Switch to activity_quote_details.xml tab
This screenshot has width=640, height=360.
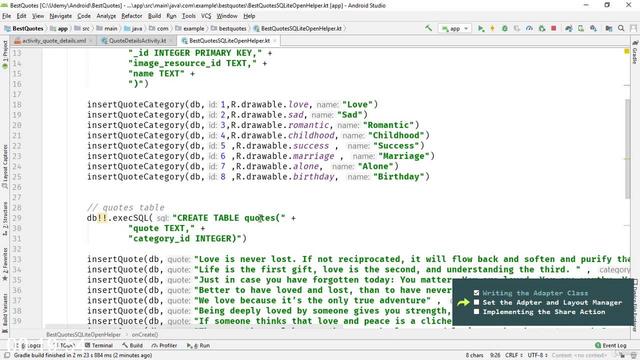tap(53, 41)
